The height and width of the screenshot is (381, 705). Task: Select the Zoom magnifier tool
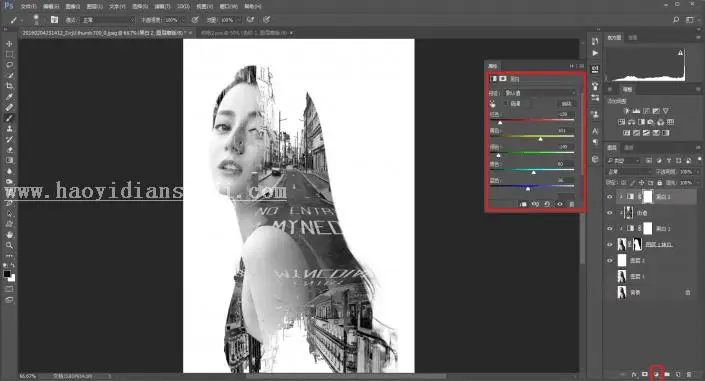point(9,245)
